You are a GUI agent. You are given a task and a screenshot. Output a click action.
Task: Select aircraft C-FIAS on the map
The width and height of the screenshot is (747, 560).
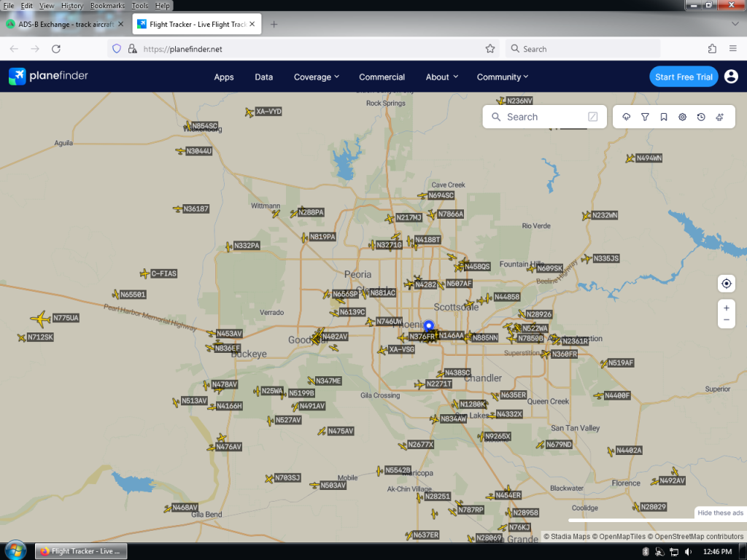(x=145, y=273)
